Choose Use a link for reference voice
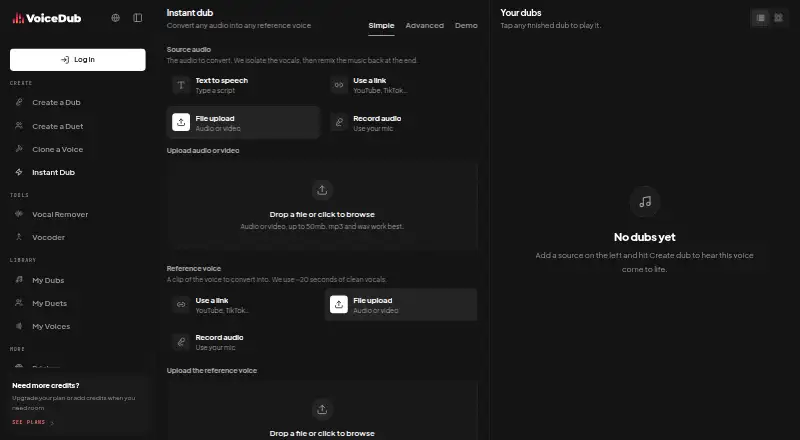Screen dimensions: 800x440 (x=243, y=305)
